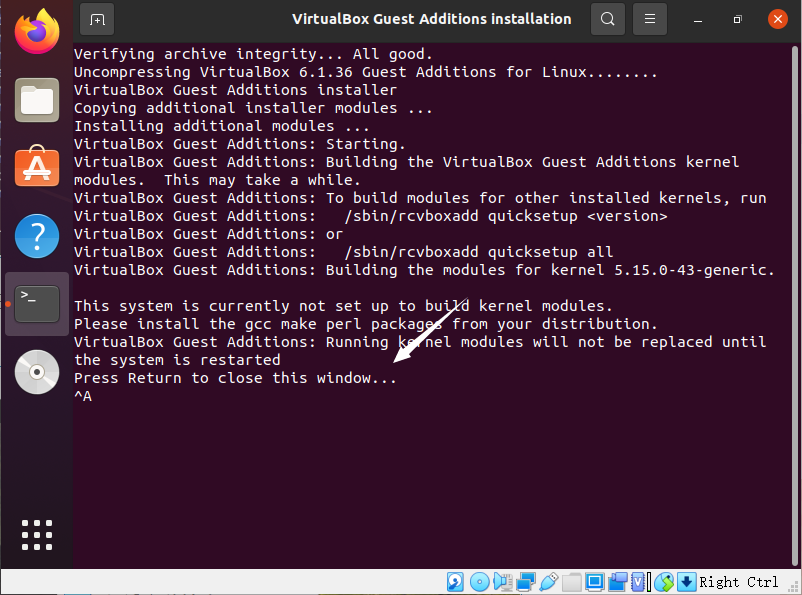Click the VirtualBox window resize grip corner
This screenshot has width=802, height=595.
click(795, 588)
